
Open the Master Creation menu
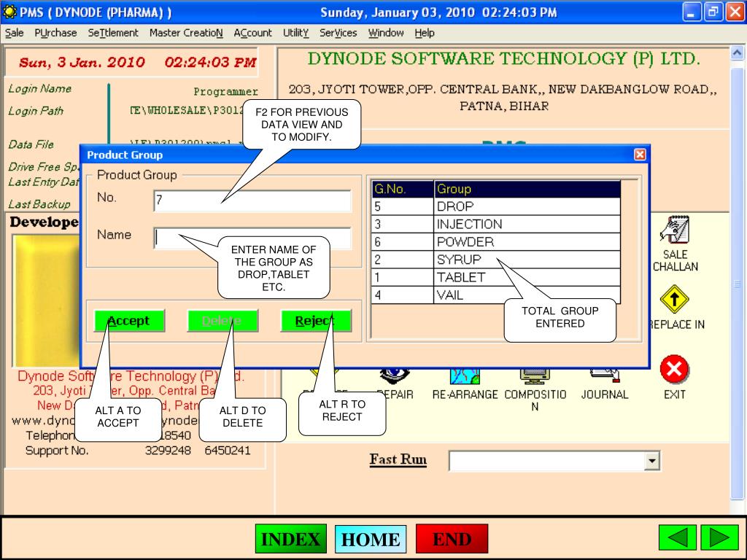[x=186, y=33]
